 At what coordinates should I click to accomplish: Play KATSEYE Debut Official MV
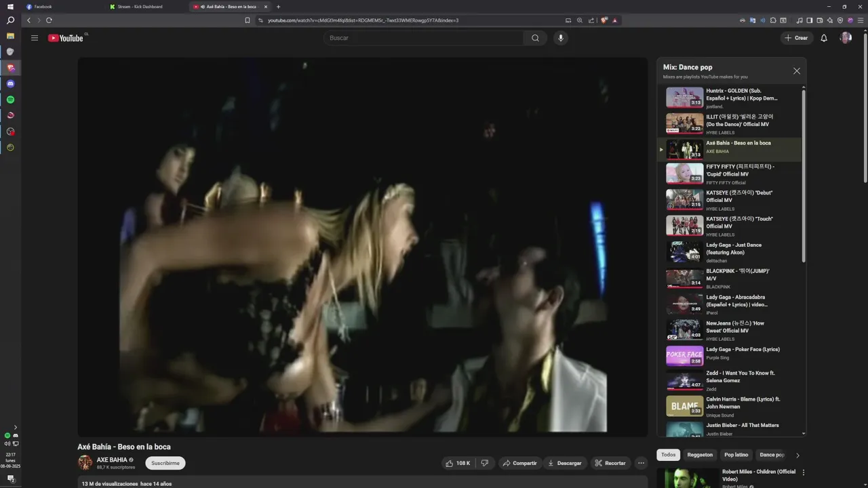click(729, 199)
